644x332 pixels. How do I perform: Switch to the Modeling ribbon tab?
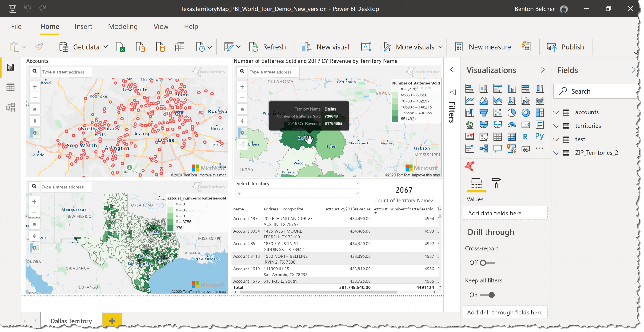point(123,26)
